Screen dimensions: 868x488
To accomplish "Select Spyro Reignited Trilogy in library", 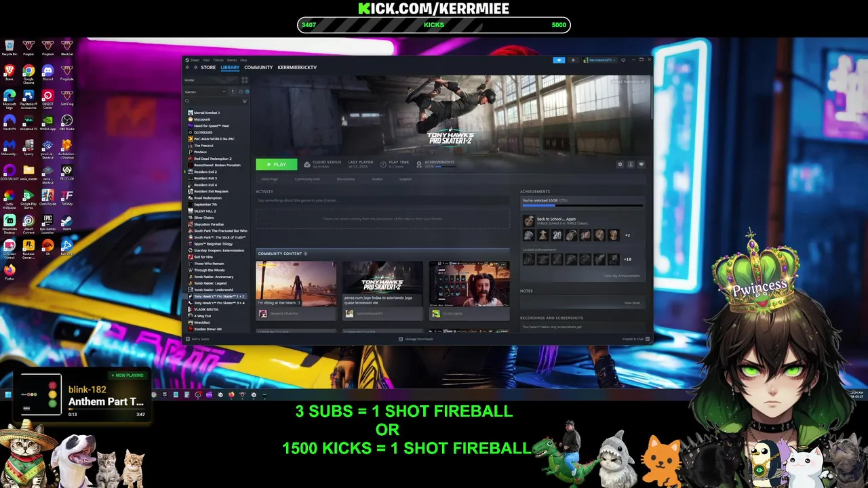I will pyautogui.click(x=213, y=244).
